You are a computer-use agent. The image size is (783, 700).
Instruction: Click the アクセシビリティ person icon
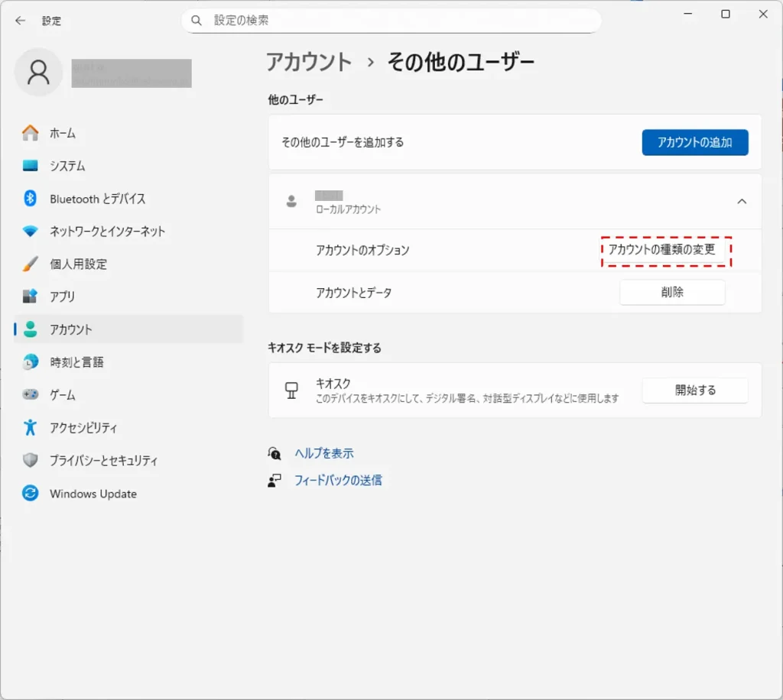click(31, 428)
